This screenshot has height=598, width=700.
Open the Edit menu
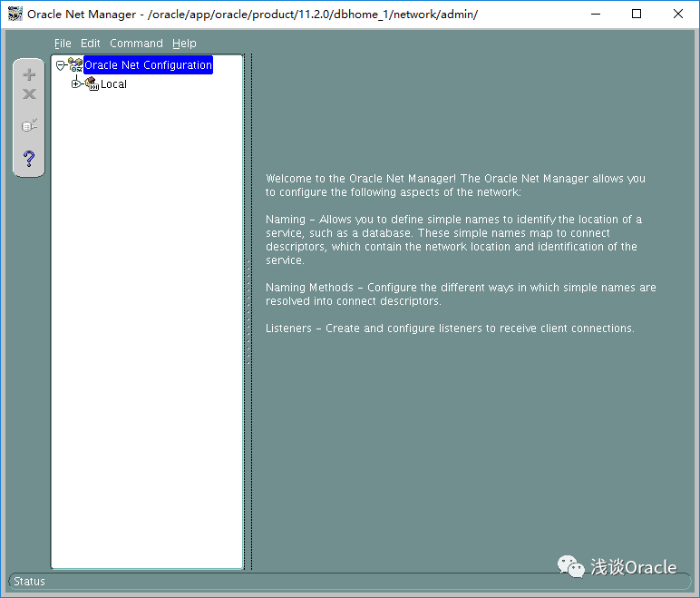(x=90, y=44)
